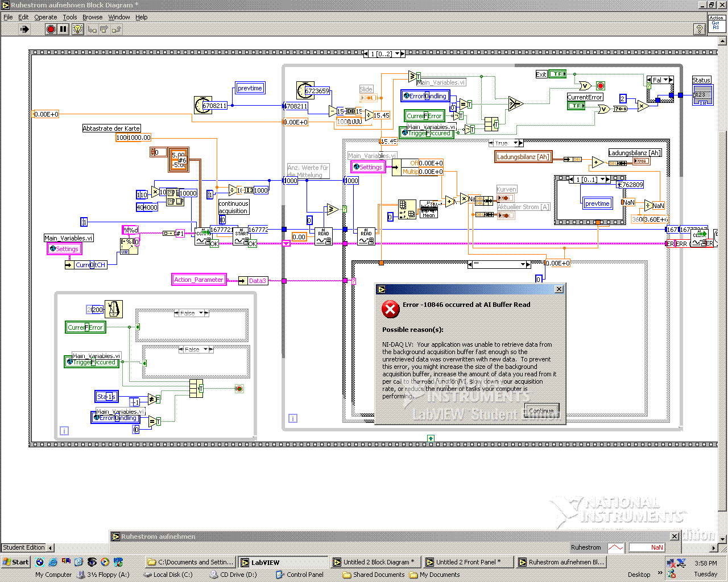Select the metronome wait timer node

pos(114,309)
